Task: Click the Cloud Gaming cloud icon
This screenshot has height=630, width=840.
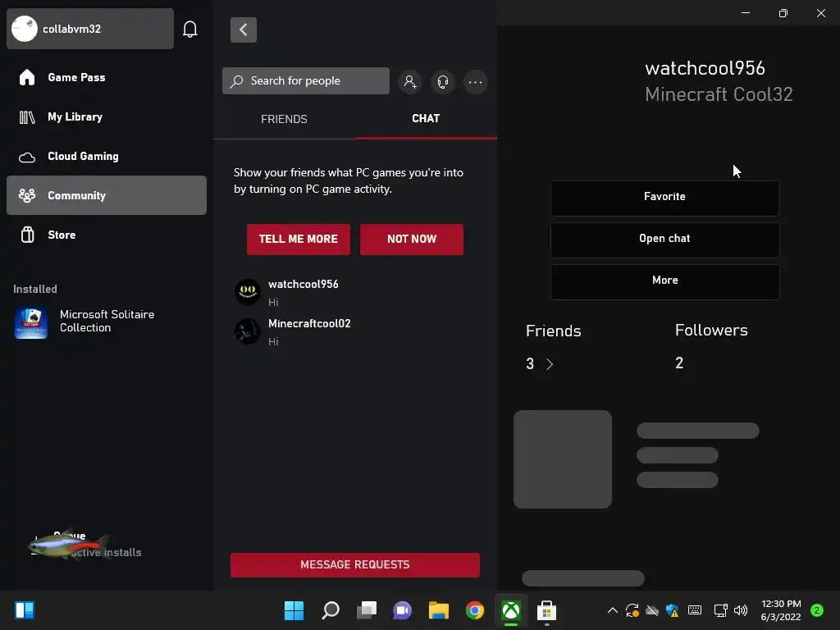Action: coord(27,157)
